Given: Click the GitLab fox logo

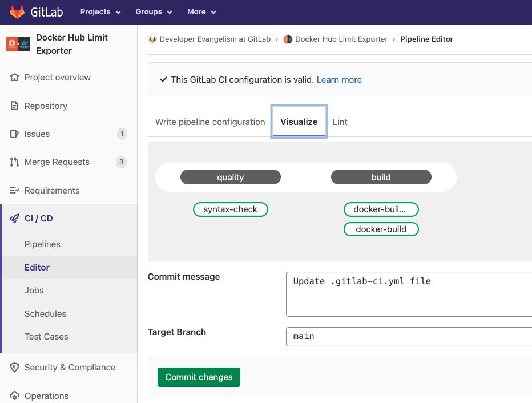Looking at the screenshot, I should (17, 12).
